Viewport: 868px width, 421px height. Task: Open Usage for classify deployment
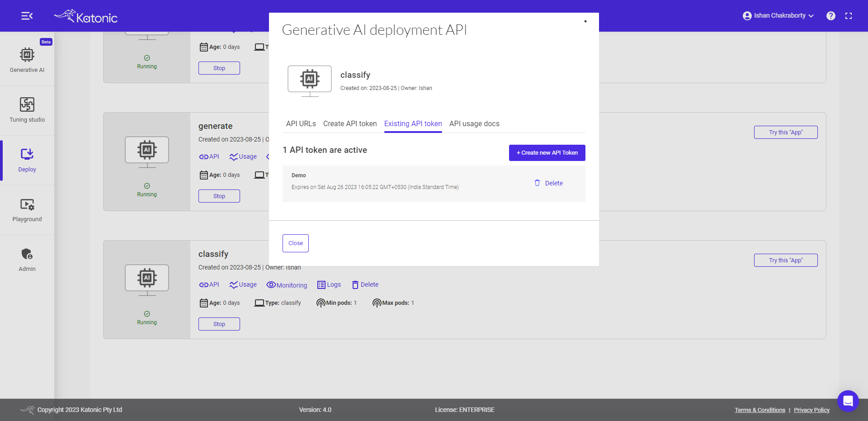[243, 285]
